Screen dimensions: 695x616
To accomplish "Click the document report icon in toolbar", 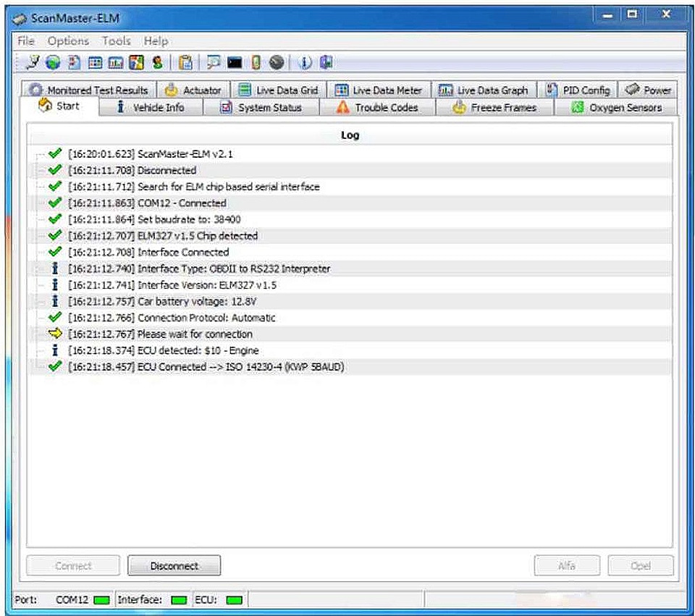I will pyautogui.click(x=74, y=62).
